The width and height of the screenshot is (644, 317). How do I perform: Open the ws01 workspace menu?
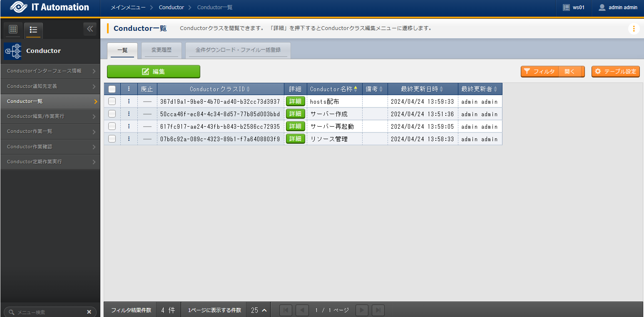573,7
